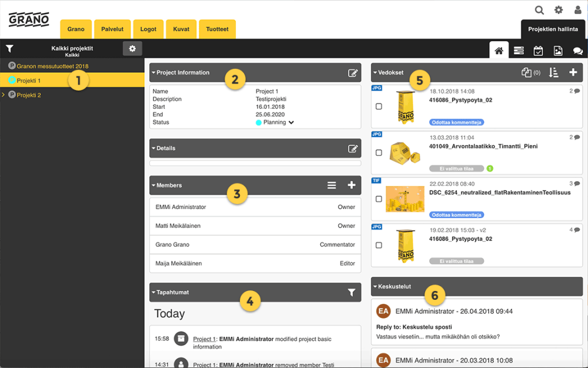This screenshot has height=368, width=588.
Task: Expand the Projekti 2 tree item
Action: tap(4, 95)
